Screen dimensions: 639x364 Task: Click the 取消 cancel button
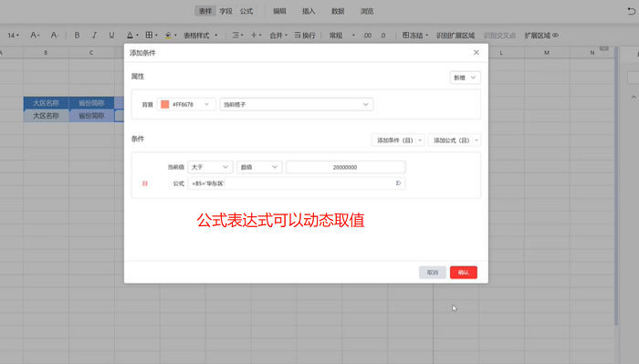[x=433, y=273]
